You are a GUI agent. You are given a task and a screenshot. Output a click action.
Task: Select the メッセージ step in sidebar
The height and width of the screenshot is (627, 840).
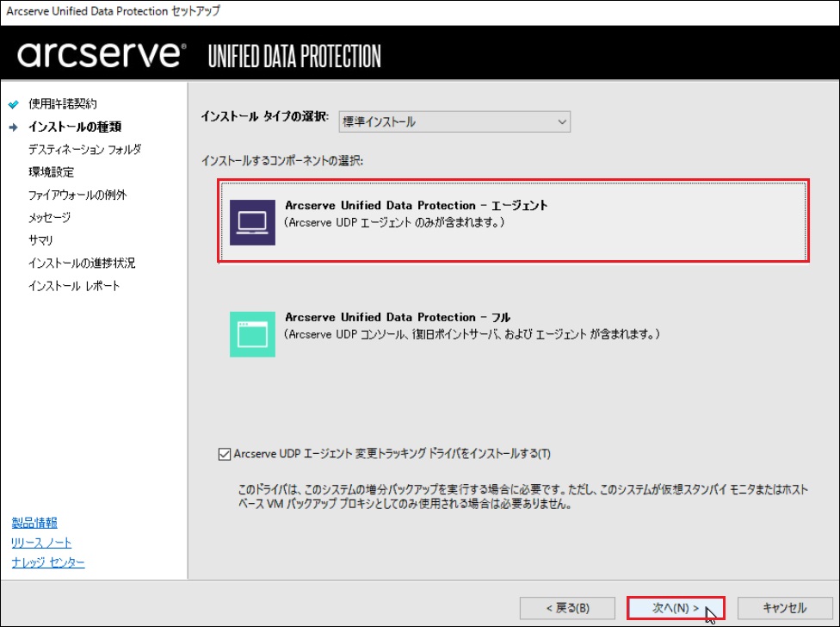coord(49,218)
